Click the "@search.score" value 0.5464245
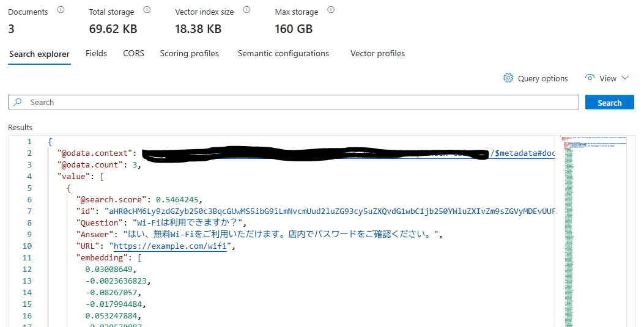The height and width of the screenshot is (327, 644). point(177,200)
